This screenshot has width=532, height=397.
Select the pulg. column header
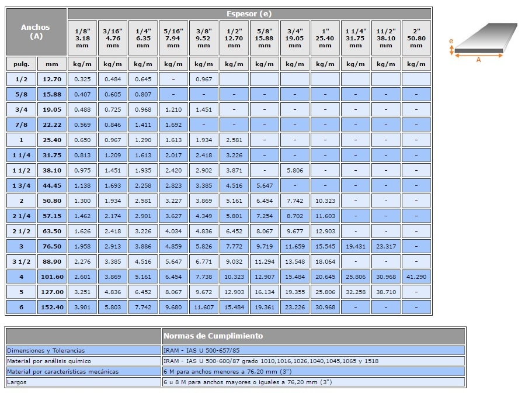pyautogui.click(x=22, y=64)
